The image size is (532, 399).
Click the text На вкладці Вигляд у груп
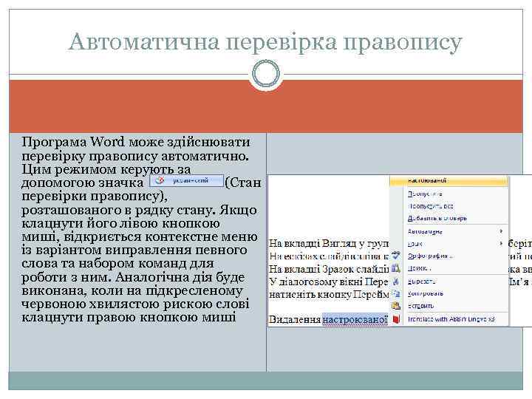pos(329,244)
